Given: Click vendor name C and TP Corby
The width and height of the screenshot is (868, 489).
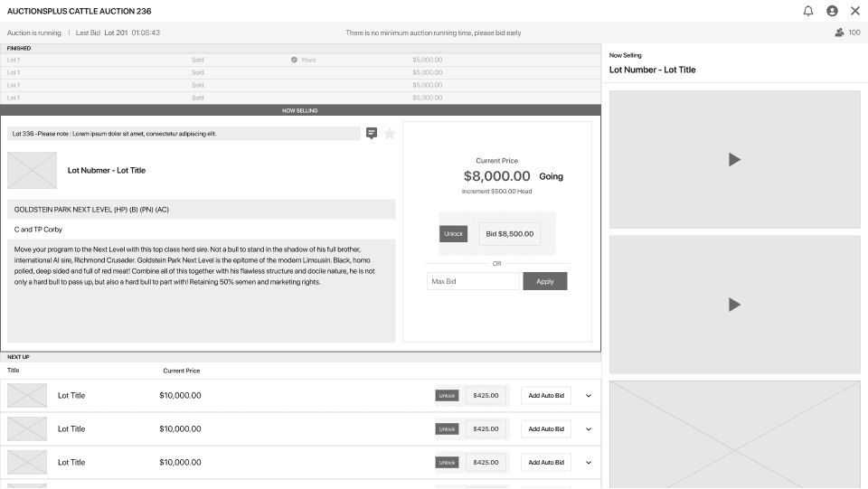Looking at the screenshot, I should tap(38, 230).
